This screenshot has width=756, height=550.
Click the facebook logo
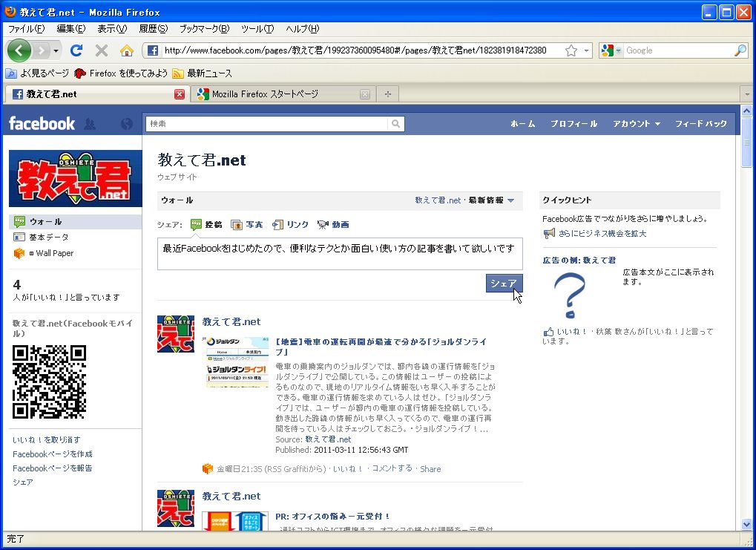point(42,123)
